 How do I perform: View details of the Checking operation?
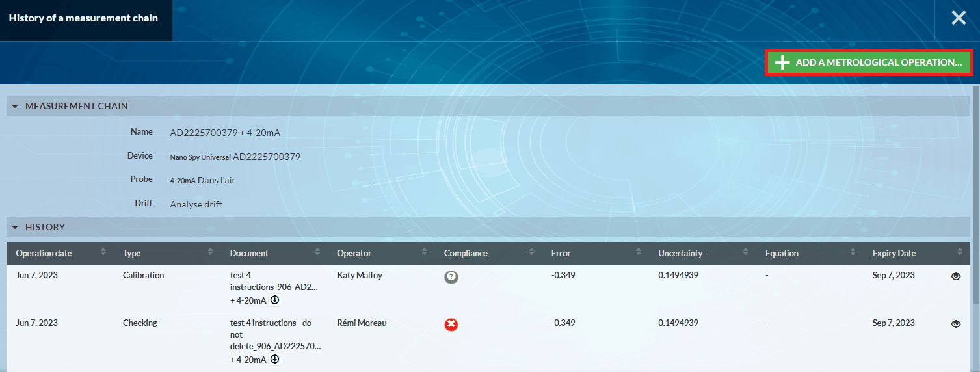point(956,323)
